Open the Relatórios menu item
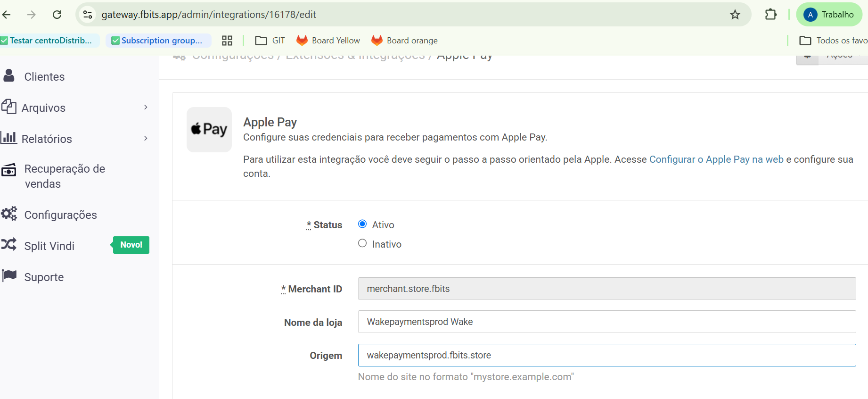The width and height of the screenshot is (868, 399). [x=47, y=139]
